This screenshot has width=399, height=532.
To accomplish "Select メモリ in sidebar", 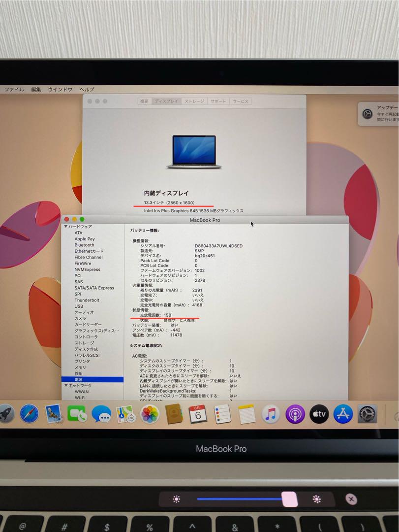I will pyautogui.click(x=80, y=367).
